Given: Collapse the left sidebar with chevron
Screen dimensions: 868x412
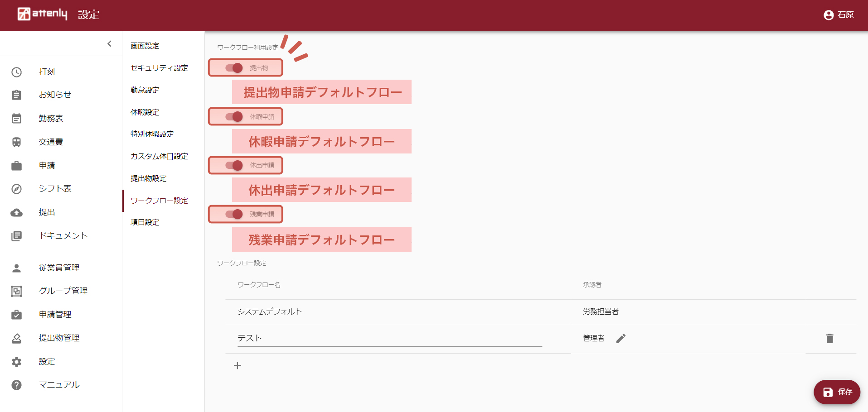Looking at the screenshot, I should click(x=109, y=44).
